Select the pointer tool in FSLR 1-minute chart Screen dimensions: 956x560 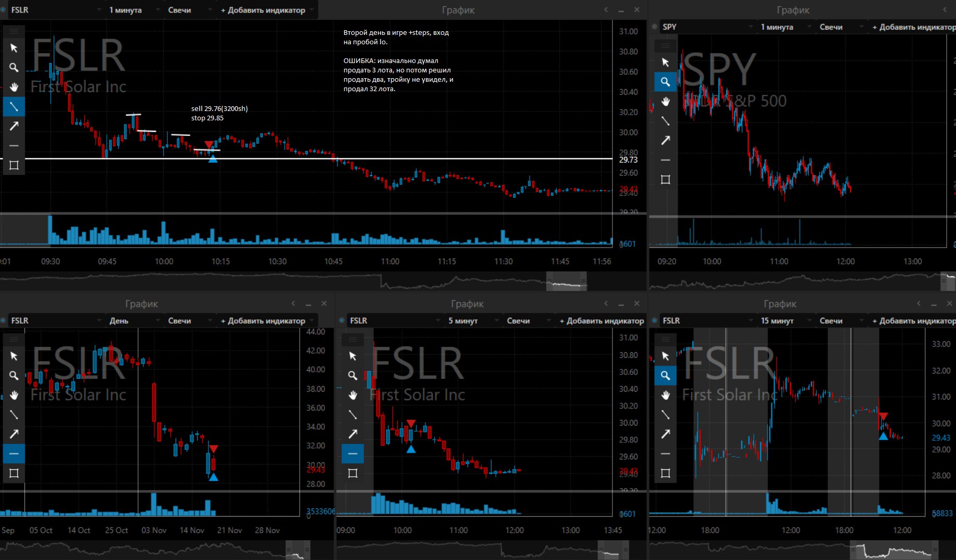point(14,48)
